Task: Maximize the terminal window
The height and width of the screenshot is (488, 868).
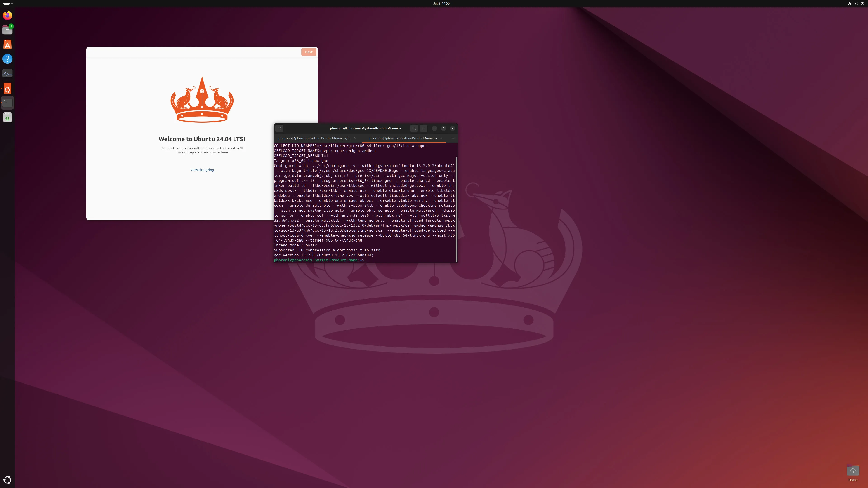Action: 443,128
